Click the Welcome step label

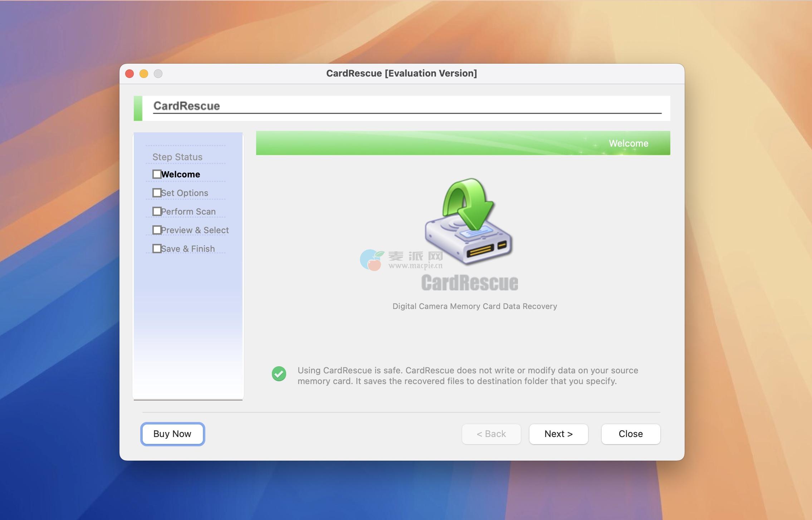click(x=181, y=174)
